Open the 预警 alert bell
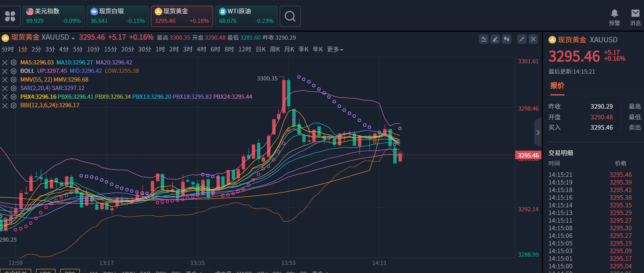The width and height of the screenshot is (644, 273). (x=614, y=17)
